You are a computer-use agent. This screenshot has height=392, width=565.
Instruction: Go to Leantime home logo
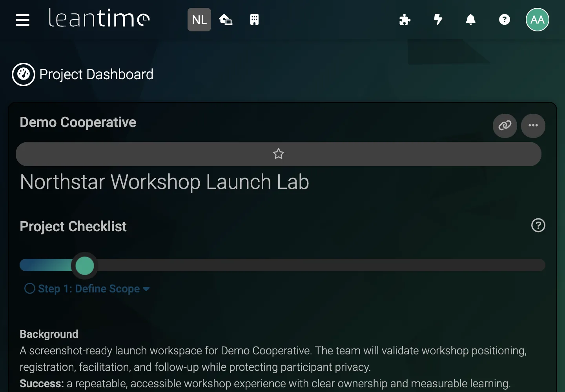[99, 18]
